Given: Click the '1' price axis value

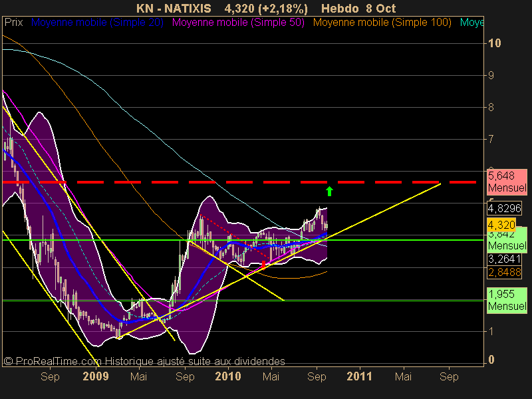Looking at the screenshot, I should coord(491,331).
